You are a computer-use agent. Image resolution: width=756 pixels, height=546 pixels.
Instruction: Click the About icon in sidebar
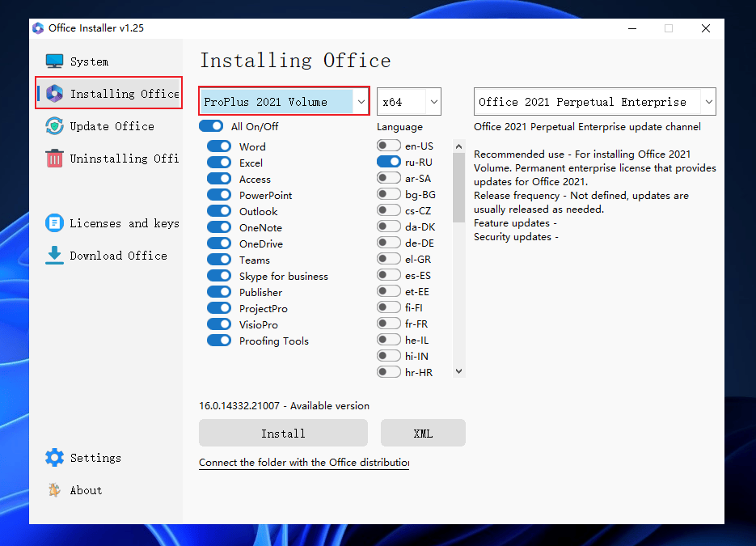54,490
